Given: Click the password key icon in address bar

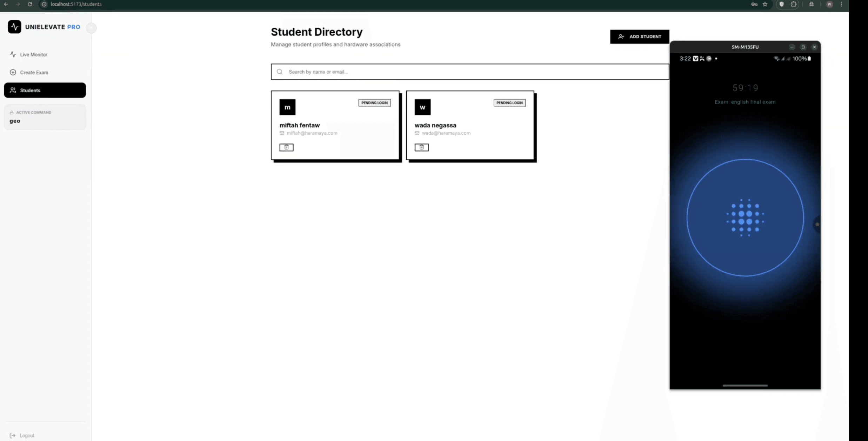Looking at the screenshot, I should tap(754, 4).
